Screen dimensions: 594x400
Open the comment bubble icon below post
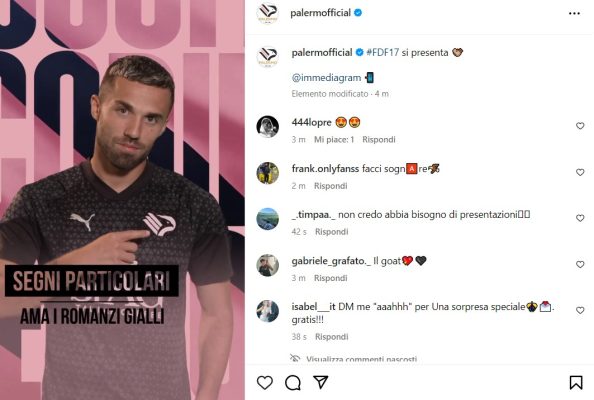click(293, 383)
